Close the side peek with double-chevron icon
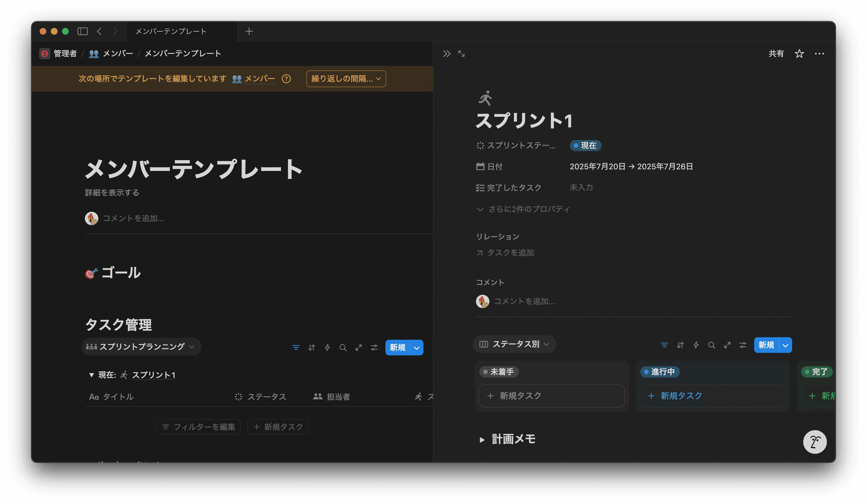867x504 pixels. pyautogui.click(x=447, y=54)
